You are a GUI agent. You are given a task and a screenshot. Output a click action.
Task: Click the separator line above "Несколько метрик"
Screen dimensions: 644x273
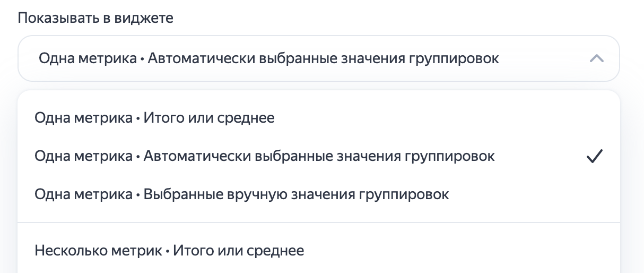pos(318,223)
